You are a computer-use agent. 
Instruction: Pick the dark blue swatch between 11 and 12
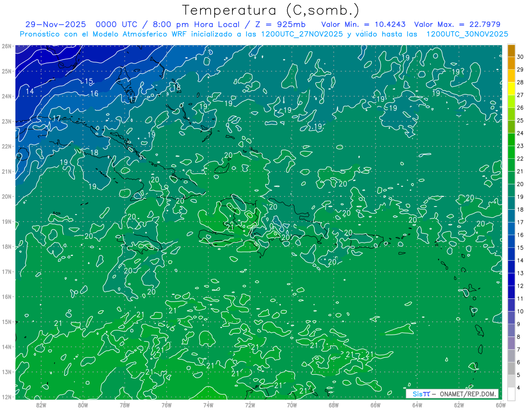pos(511,293)
